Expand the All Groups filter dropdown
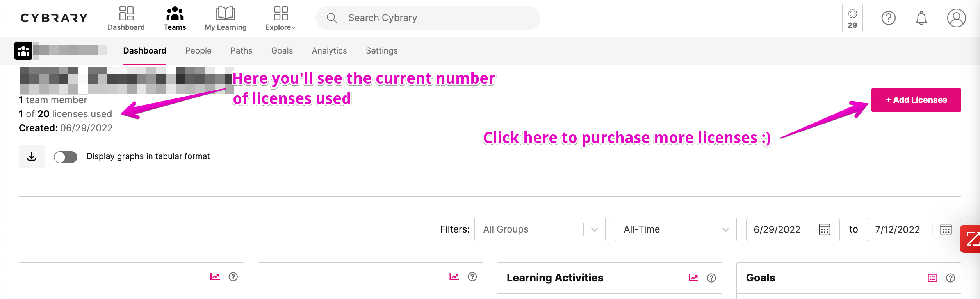980x299 pixels. (x=540, y=229)
